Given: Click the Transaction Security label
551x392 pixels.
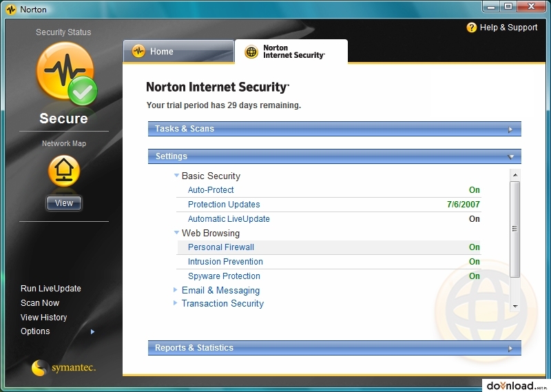Looking at the screenshot, I should (222, 303).
